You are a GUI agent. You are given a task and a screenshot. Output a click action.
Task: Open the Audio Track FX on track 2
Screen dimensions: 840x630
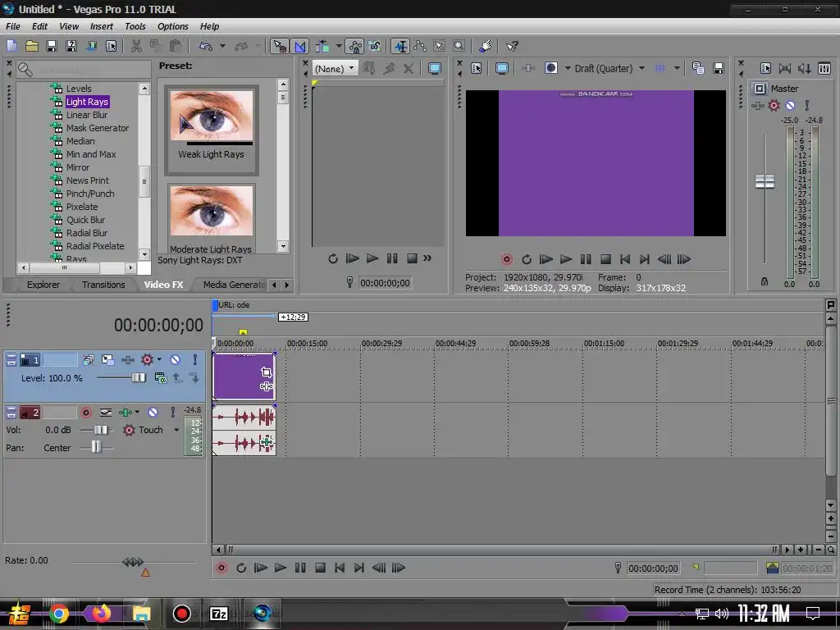tap(126, 412)
